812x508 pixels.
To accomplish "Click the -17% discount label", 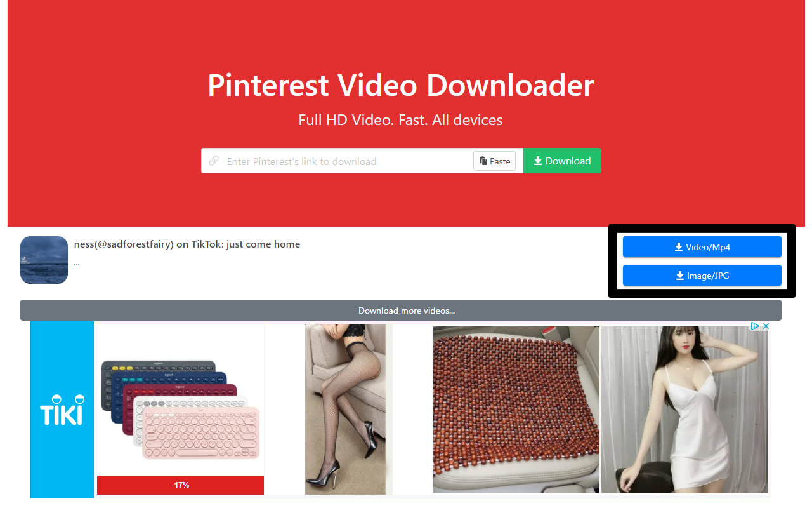I will coord(180,485).
